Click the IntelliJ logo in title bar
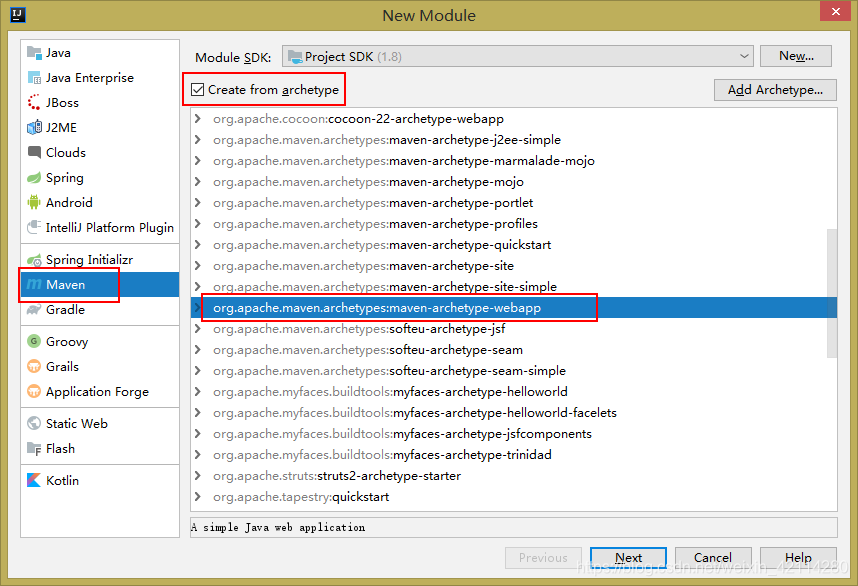Screen dimensions: 858x586 (x=18, y=15)
